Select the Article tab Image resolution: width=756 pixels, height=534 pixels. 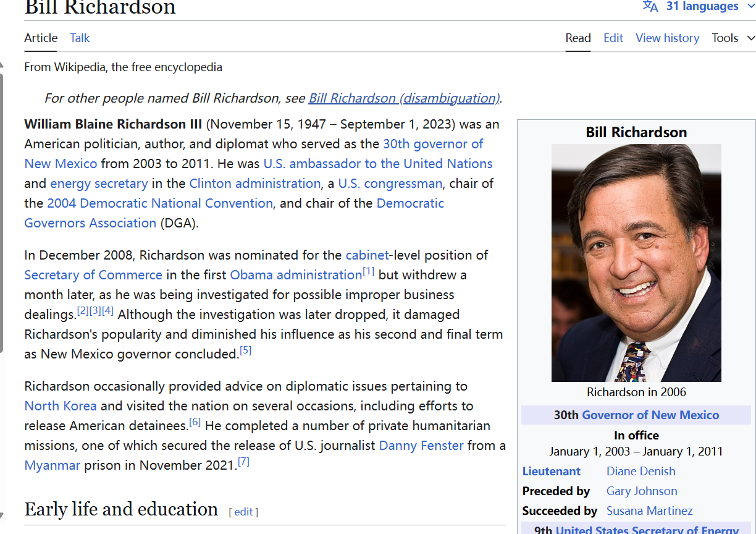[41, 38]
